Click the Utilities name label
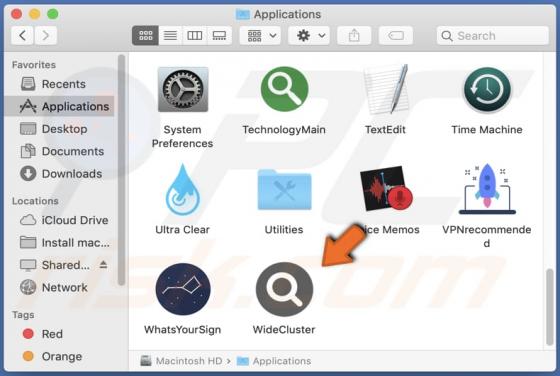This screenshot has width=560, height=376. coord(284,230)
